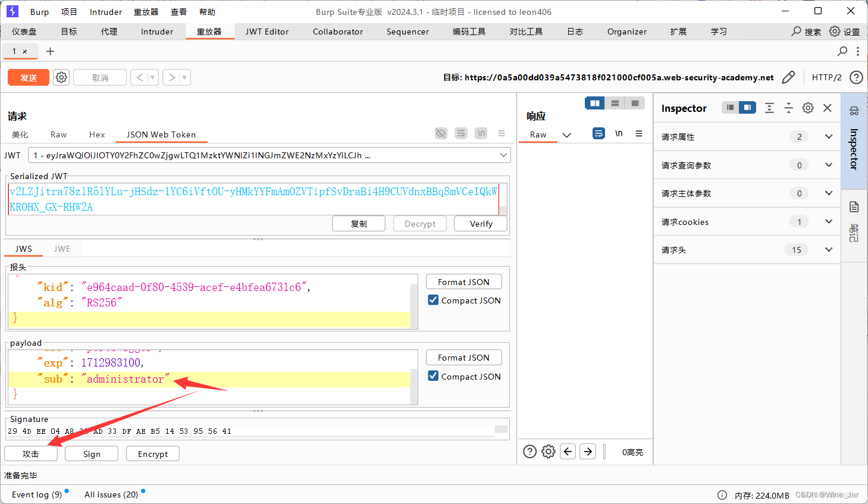Switch to side-by-side layout view

[595, 103]
